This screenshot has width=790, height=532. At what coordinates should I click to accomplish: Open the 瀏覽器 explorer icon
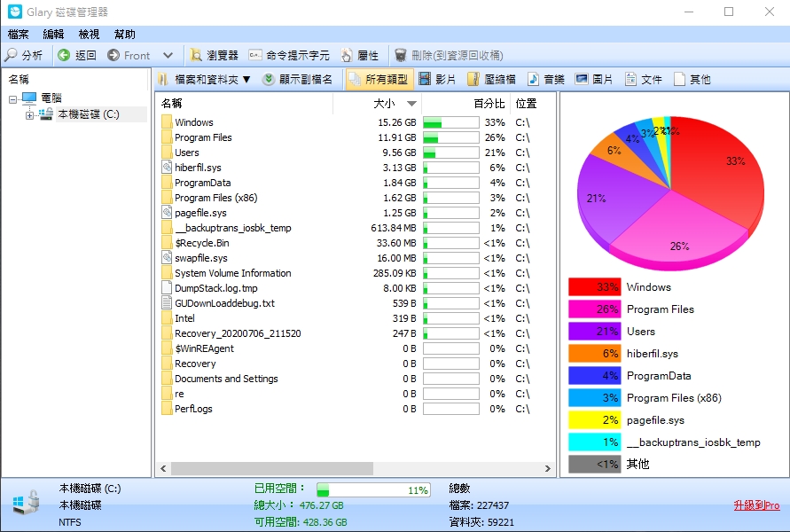point(196,55)
